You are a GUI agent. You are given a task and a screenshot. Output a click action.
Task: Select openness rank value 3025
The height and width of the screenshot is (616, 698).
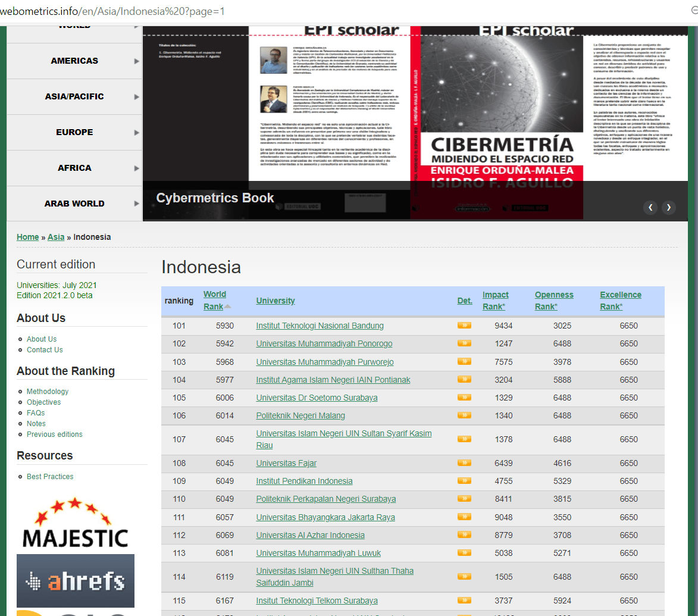pyautogui.click(x=562, y=326)
